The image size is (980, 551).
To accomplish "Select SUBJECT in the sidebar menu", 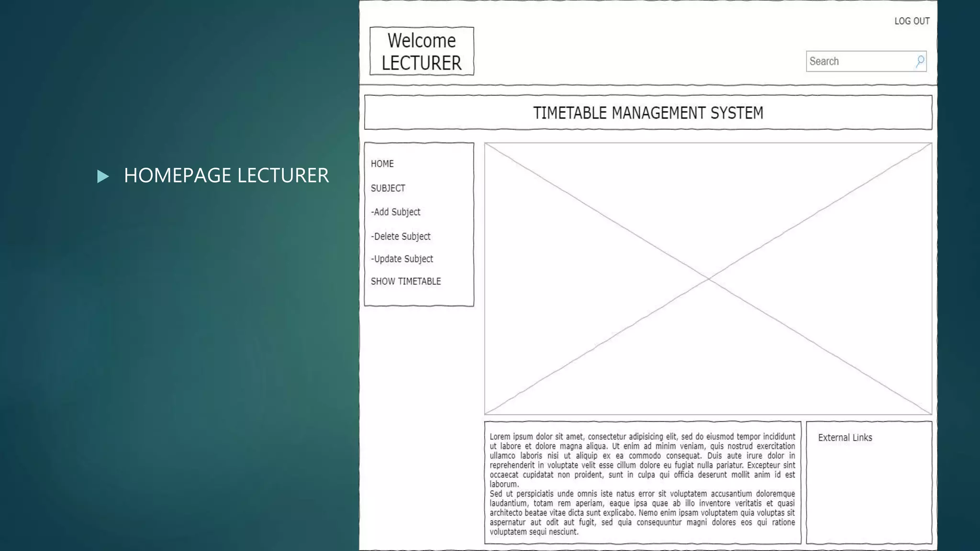I will tap(388, 188).
